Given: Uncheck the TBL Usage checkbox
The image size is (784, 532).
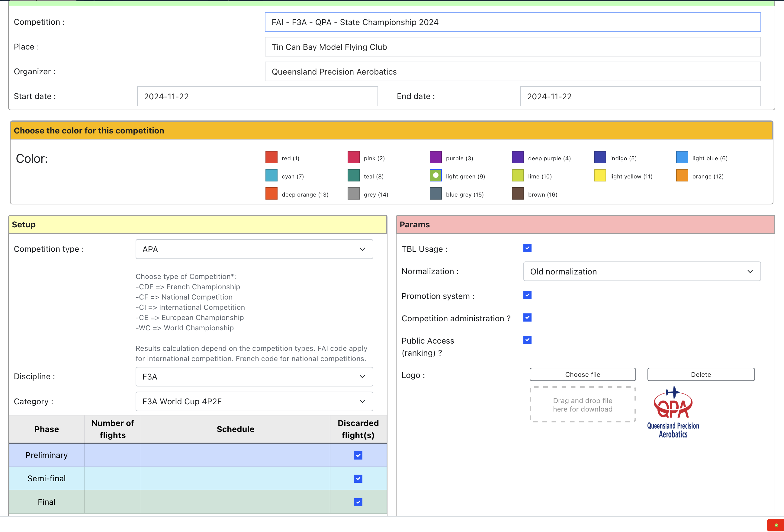Looking at the screenshot, I should (527, 248).
